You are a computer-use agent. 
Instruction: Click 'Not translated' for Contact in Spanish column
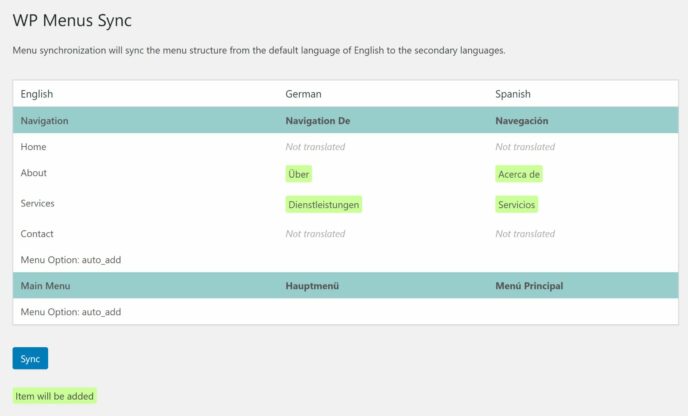[525, 233]
